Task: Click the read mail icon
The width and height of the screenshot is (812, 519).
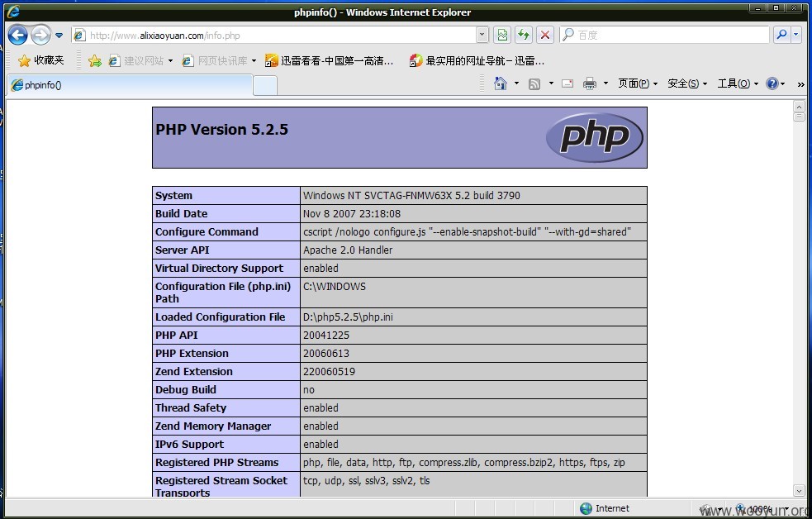Action: [567, 83]
